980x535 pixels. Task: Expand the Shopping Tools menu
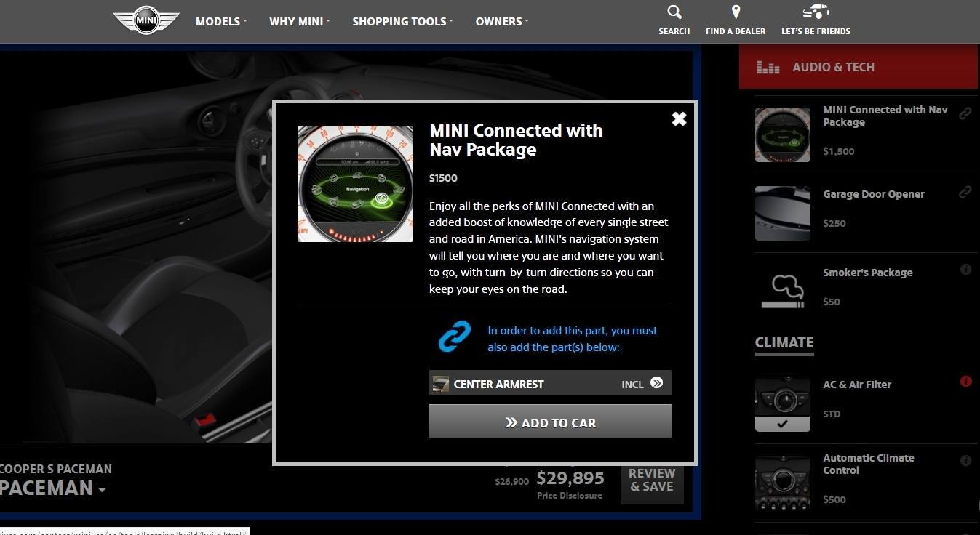click(x=402, y=21)
